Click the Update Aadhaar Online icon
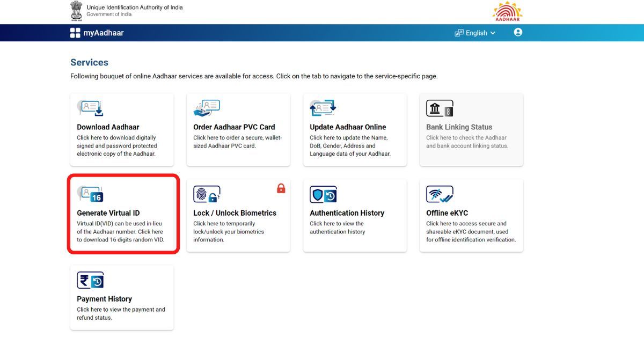644x338 pixels. (x=323, y=108)
